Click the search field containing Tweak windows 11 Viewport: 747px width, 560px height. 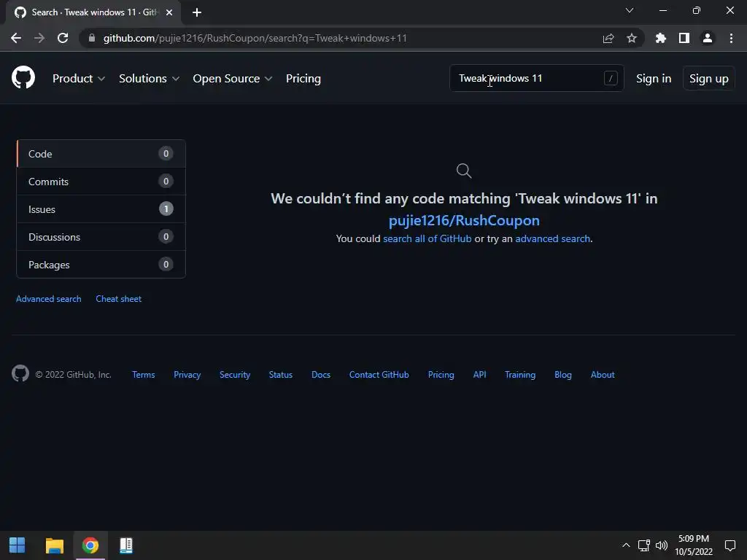[536, 78]
